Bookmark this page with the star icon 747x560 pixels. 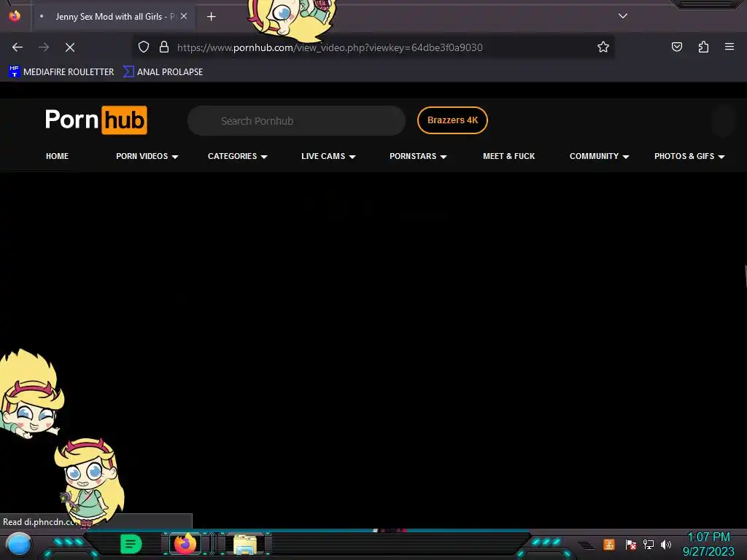603,47
